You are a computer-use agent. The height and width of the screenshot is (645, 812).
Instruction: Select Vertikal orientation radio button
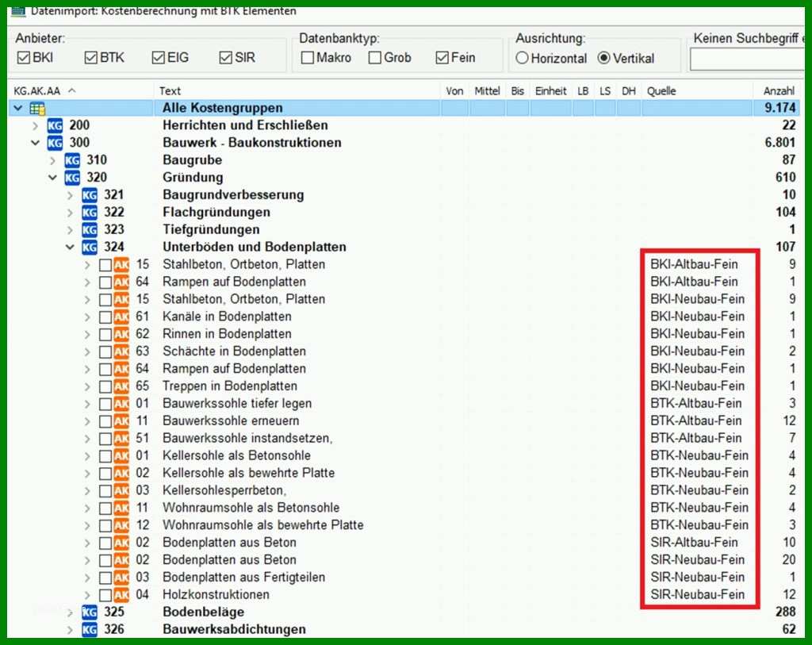tap(603, 58)
